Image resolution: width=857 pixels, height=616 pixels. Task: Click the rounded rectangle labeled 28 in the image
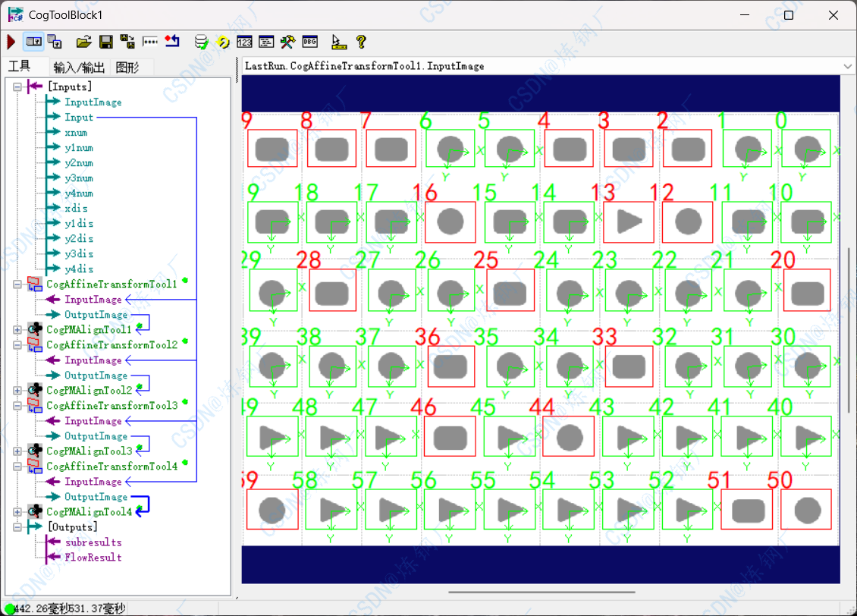(x=332, y=294)
